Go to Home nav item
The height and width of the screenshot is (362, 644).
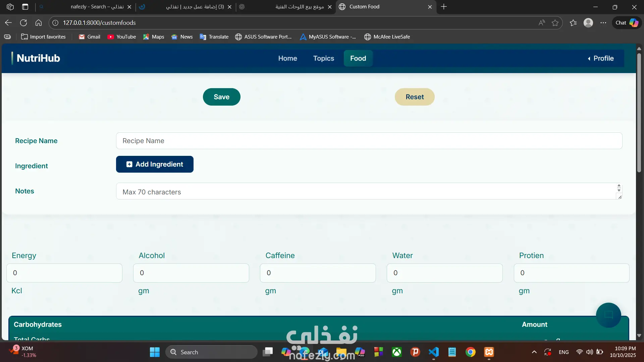point(287,58)
